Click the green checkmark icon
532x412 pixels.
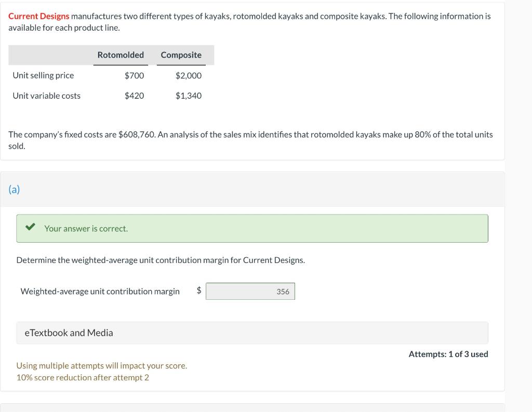31,228
